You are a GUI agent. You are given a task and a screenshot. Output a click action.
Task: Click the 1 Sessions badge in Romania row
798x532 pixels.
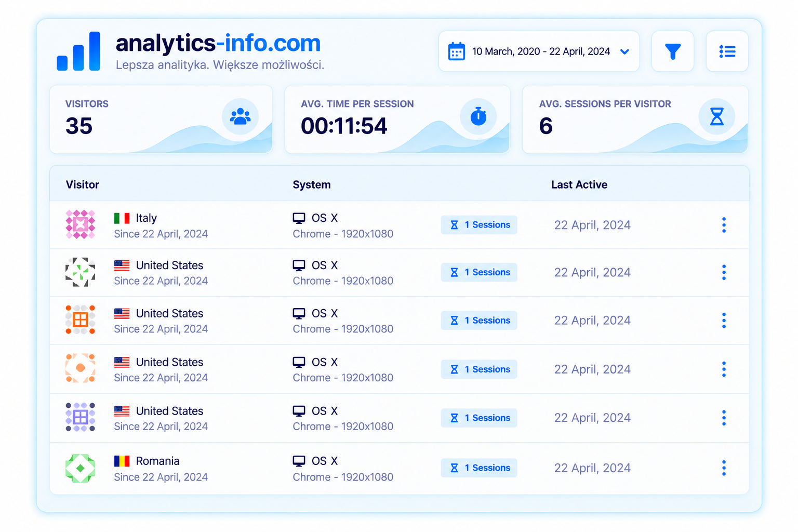coord(479,468)
